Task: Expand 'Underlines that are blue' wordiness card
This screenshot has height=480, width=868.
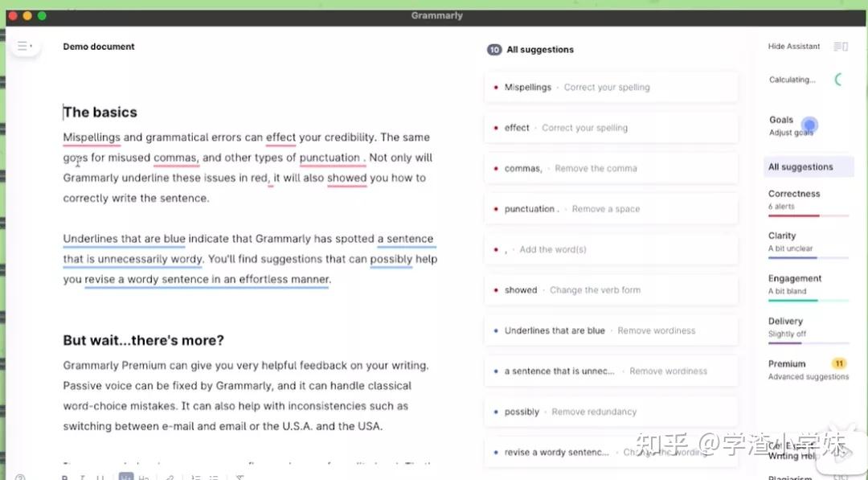Action: 611,330
